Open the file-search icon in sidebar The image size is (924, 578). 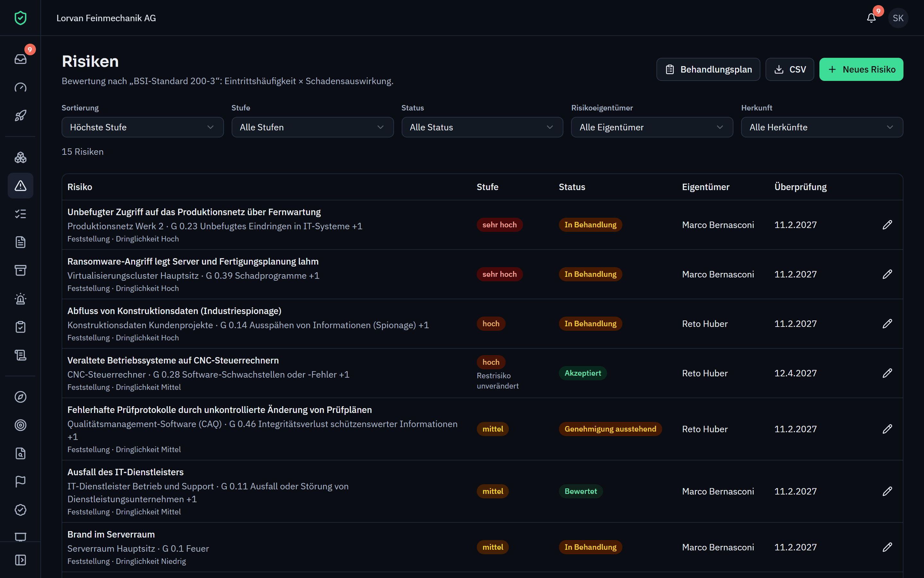pyautogui.click(x=20, y=453)
